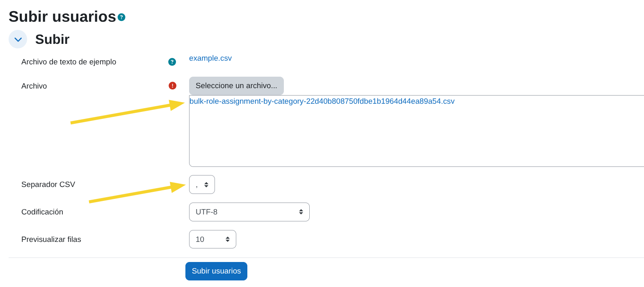
Task: Open the Separador CSV dropdown
Action: pyautogui.click(x=202, y=184)
